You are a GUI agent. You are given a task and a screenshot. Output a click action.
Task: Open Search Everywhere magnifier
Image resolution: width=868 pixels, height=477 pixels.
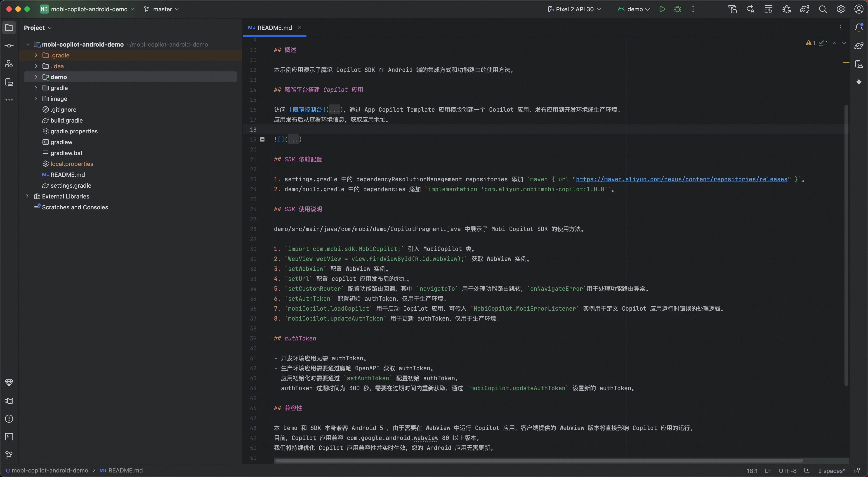coord(823,9)
